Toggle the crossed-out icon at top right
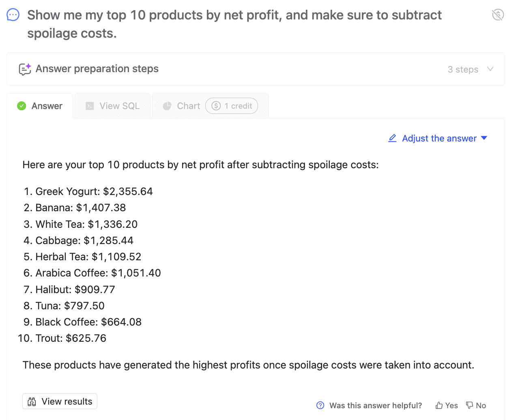The width and height of the screenshot is (516, 420). tap(498, 15)
